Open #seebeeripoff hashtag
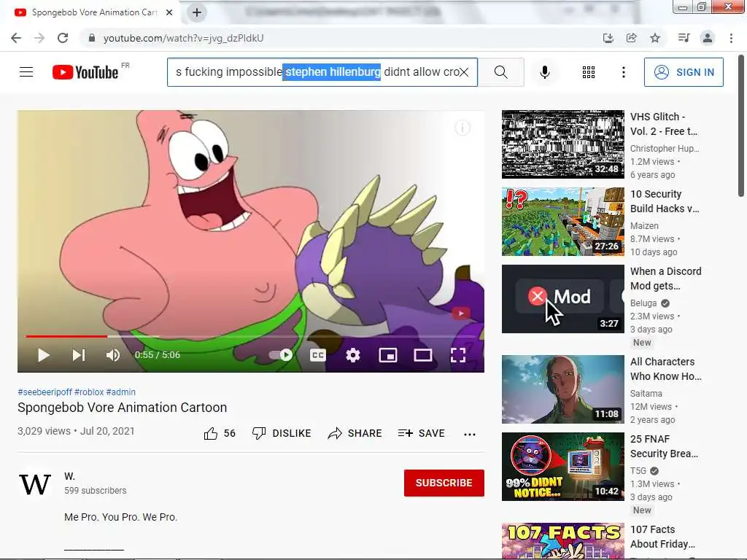 tap(44, 392)
